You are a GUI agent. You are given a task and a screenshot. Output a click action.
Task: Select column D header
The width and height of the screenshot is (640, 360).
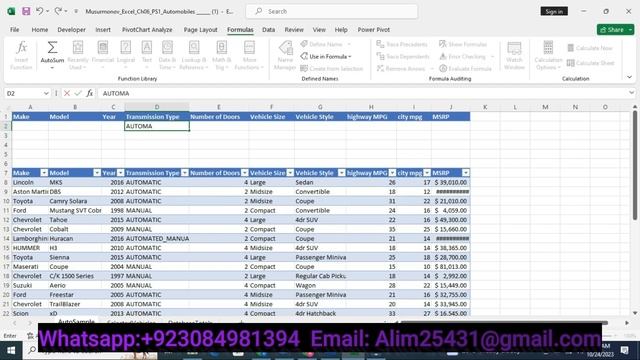coord(157,107)
